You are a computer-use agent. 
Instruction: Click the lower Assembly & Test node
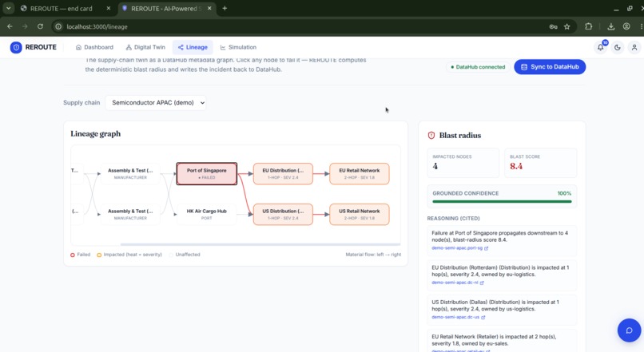130,214
